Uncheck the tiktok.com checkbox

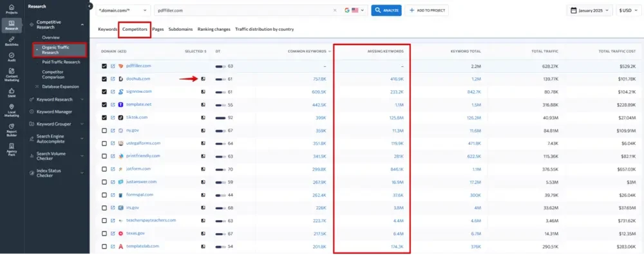104,117
